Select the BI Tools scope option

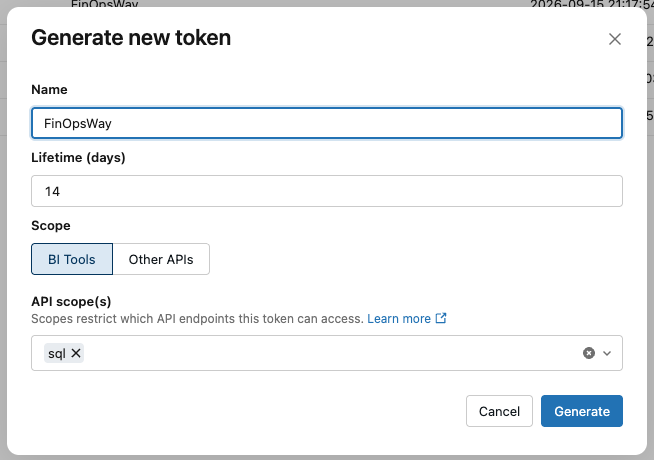click(x=72, y=259)
